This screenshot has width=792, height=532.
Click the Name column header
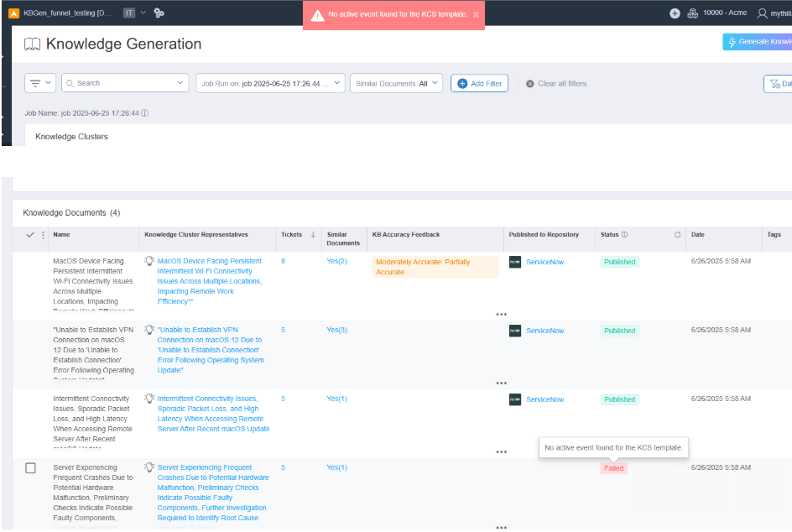click(x=61, y=235)
